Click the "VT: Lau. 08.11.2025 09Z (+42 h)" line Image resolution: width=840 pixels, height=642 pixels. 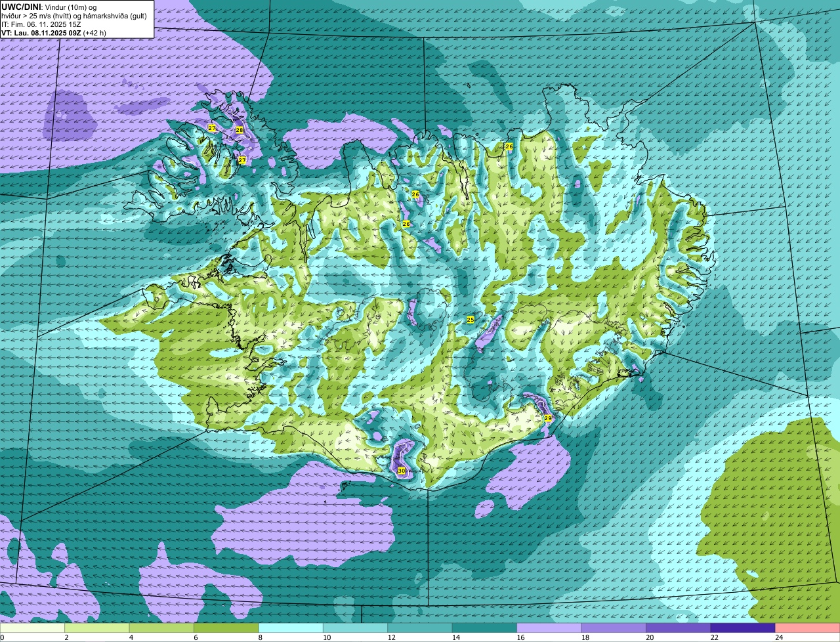pos(54,32)
